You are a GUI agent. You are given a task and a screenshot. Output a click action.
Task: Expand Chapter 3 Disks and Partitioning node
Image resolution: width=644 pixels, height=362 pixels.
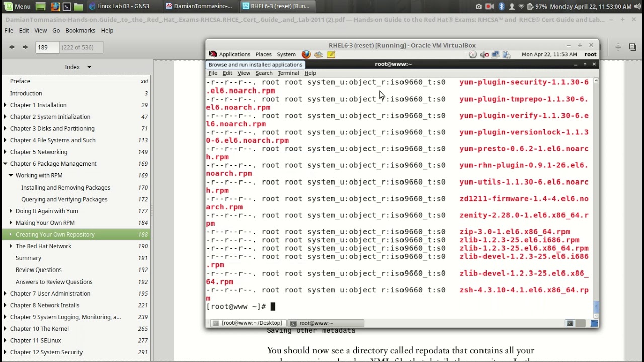pyautogui.click(x=5, y=128)
